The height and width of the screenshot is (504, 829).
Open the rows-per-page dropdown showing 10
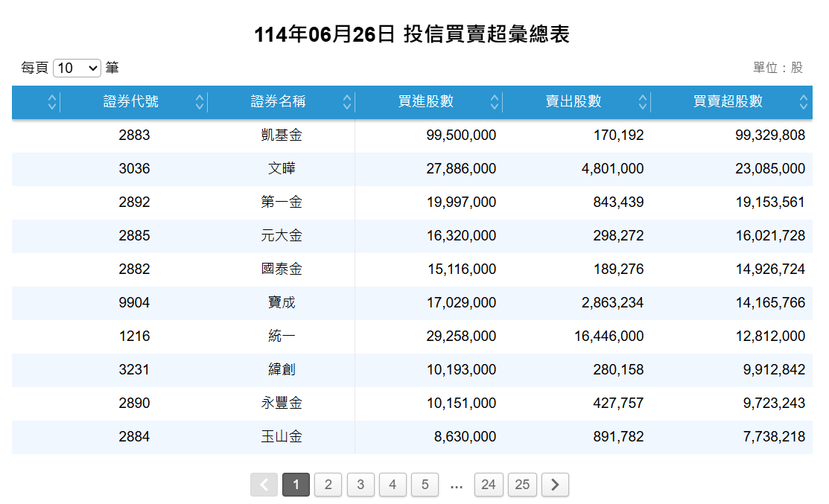point(77,68)
